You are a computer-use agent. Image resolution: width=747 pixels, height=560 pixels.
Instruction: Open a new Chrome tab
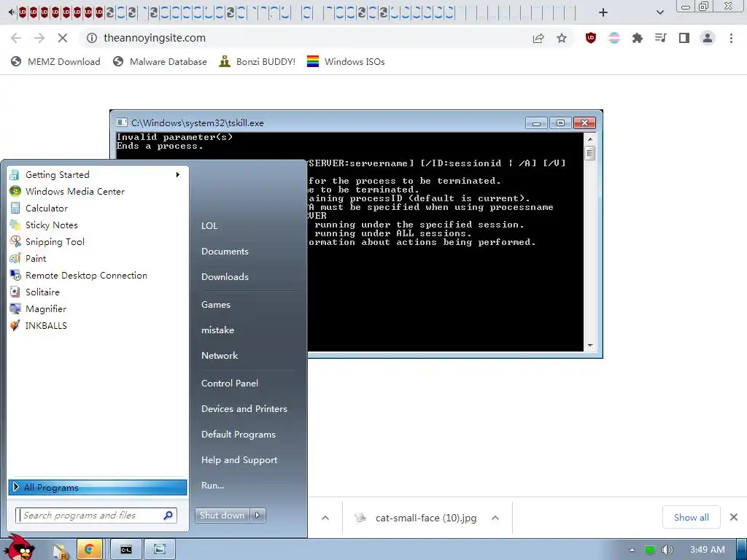pyautogui.click(x=603, y=12)
